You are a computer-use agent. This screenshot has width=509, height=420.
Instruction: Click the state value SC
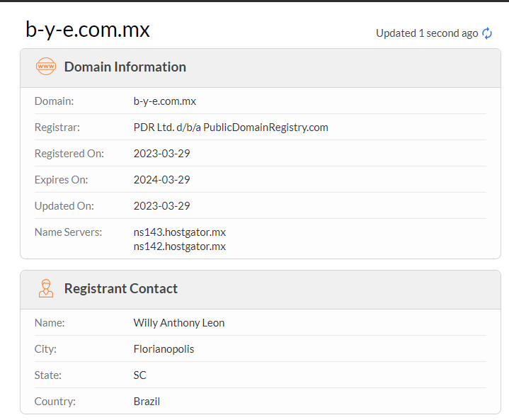coord(140,375)
